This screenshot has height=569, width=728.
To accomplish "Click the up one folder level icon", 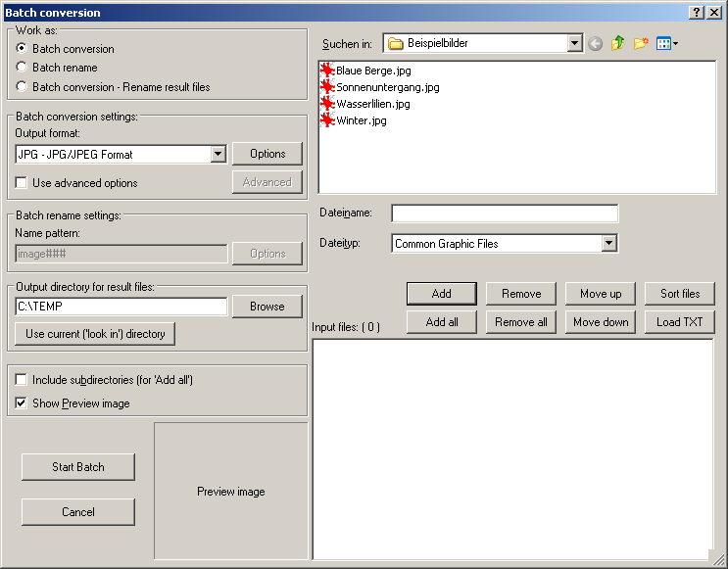I will [x=617, y=44].
